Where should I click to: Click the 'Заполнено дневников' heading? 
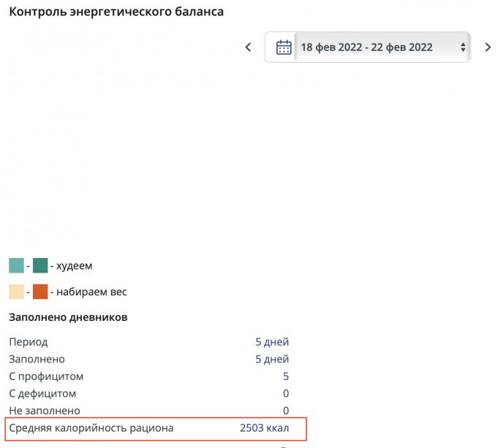click(x=69, y=317)
